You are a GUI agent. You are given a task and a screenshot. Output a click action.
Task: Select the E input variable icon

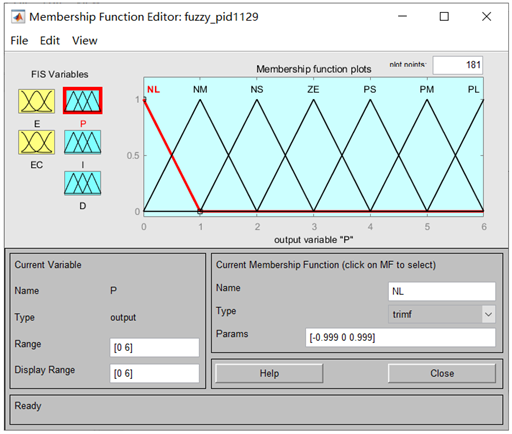click(36, 101)
